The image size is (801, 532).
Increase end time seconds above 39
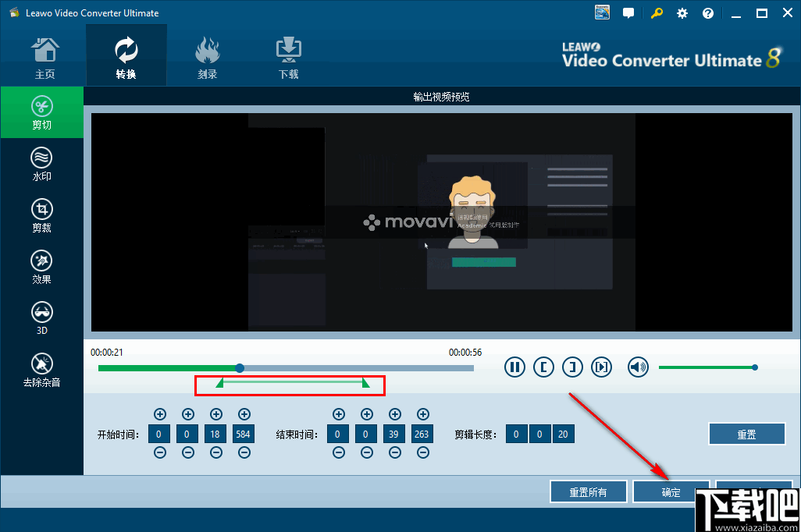(395, 414)
